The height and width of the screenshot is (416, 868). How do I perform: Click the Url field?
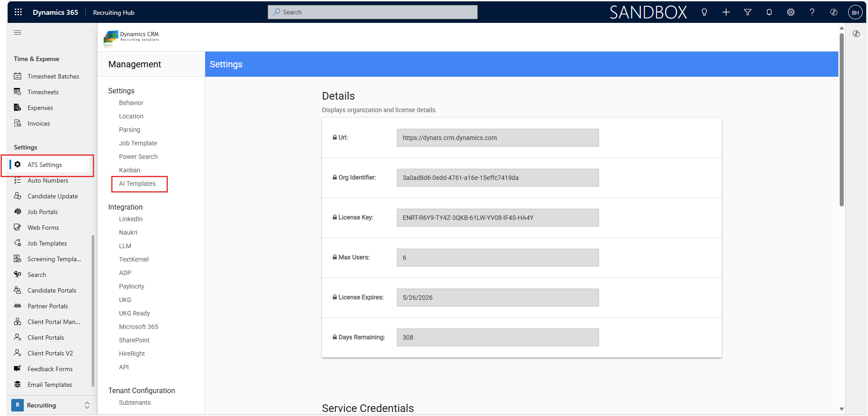tap(498, 138)
